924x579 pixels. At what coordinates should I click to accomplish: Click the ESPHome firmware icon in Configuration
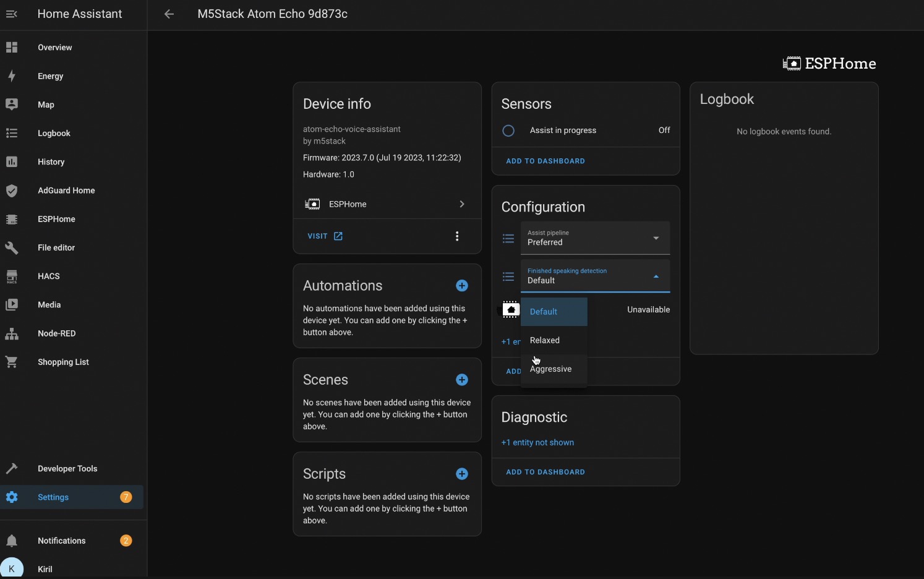pyautogui.click(x=510, y=309)
